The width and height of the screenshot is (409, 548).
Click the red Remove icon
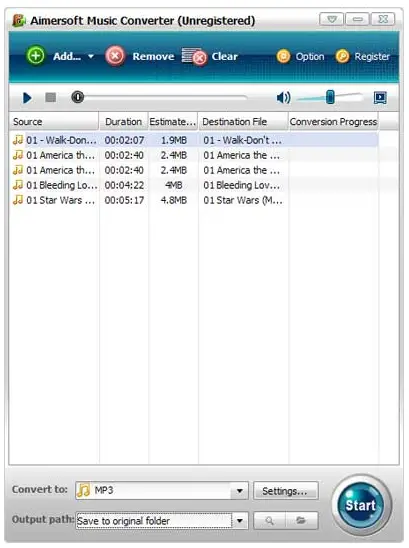tap(115, 56)
